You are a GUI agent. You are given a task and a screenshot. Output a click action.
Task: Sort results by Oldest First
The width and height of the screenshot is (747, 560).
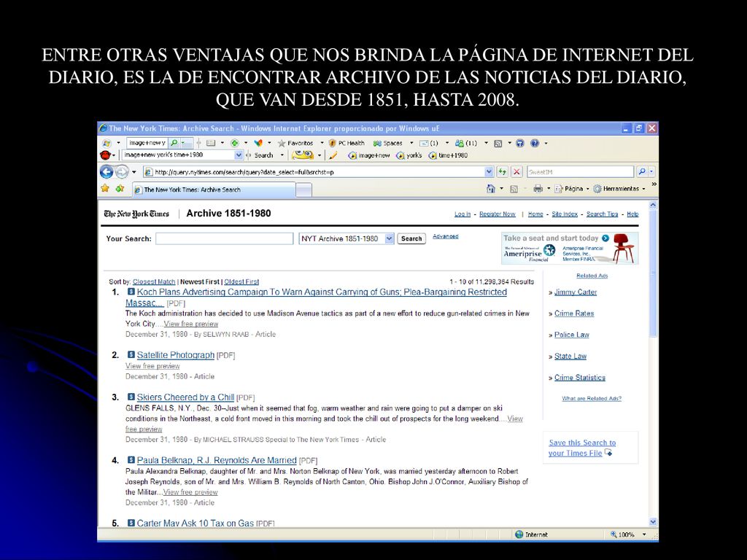coord(241,282)
